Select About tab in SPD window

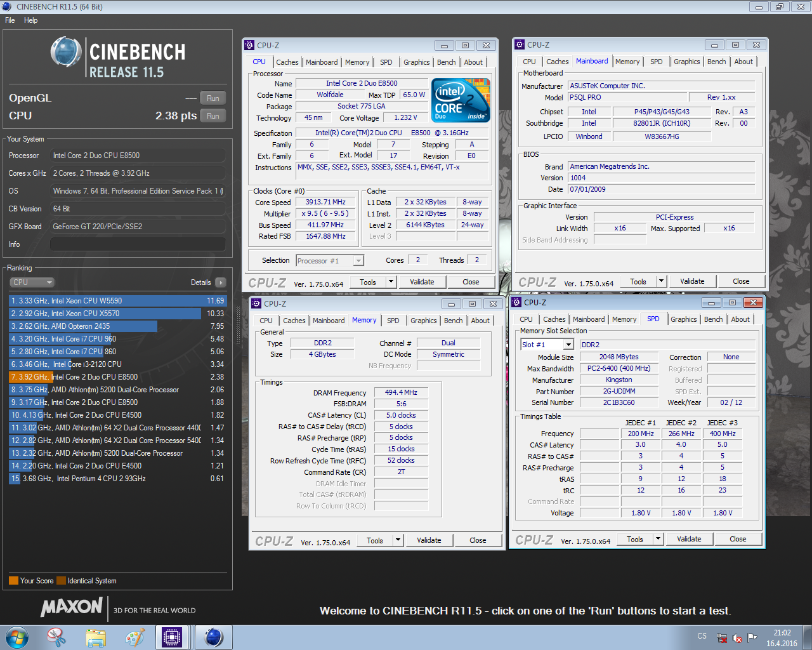[740, 319]
